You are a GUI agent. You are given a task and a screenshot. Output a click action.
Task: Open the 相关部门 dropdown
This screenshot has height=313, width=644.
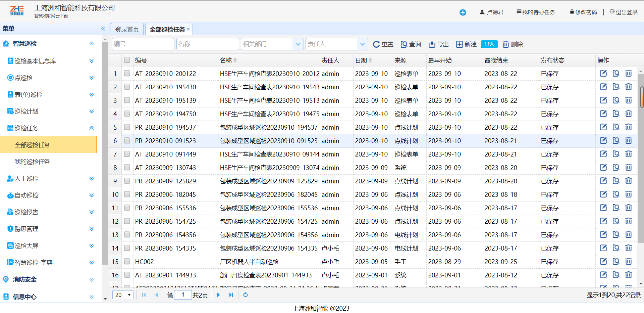(x=298, y=44)
